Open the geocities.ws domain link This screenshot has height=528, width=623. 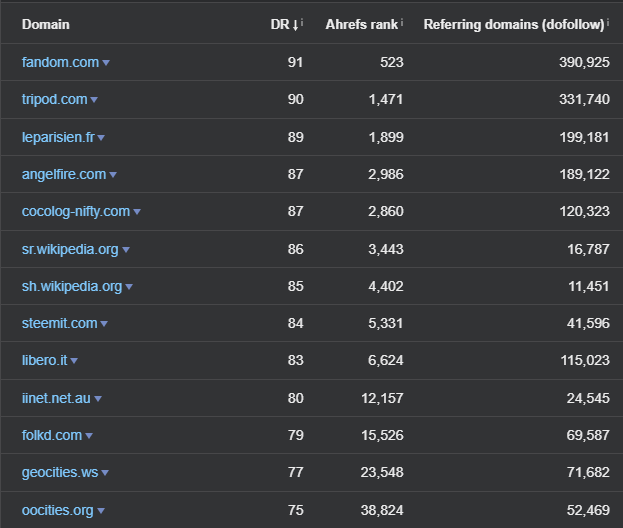click(60, 472)
